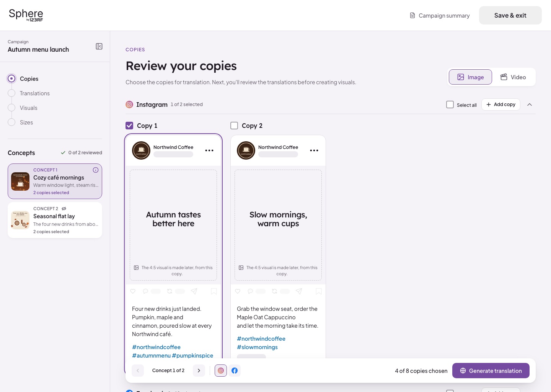Click Save & exit button
Screen dimensions: 551x392
point(510,15)
